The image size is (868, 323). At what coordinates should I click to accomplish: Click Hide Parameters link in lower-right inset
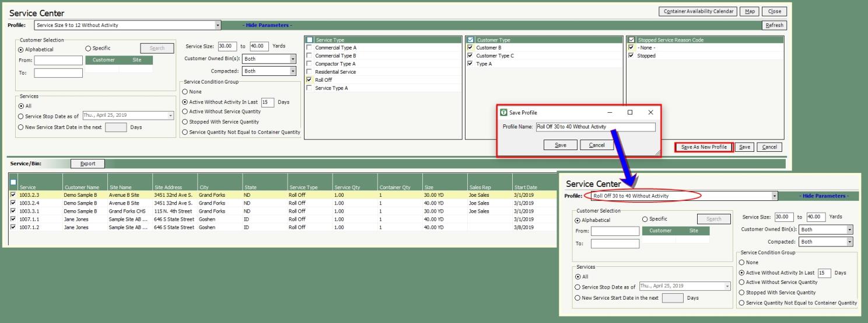point(824,196)
